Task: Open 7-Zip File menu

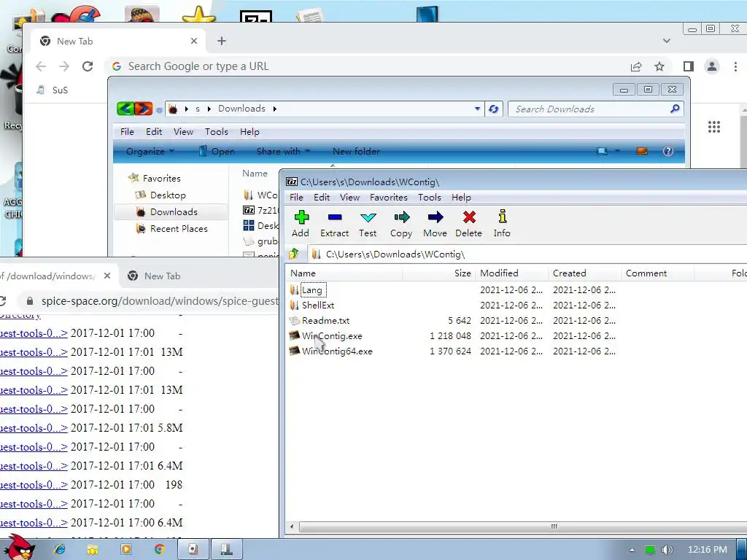Action: coord(296,197)
